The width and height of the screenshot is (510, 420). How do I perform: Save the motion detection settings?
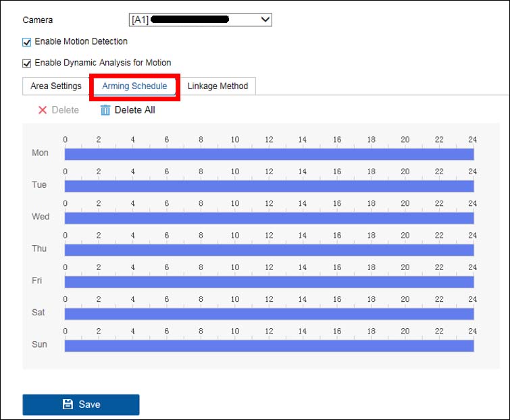[x=81, y=404]
